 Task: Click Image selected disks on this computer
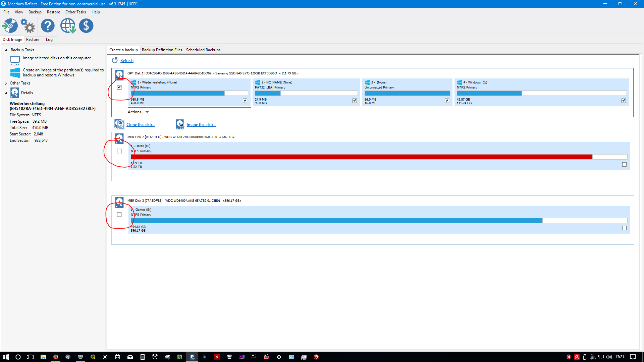pyautogui.click(x=56, y=58)
